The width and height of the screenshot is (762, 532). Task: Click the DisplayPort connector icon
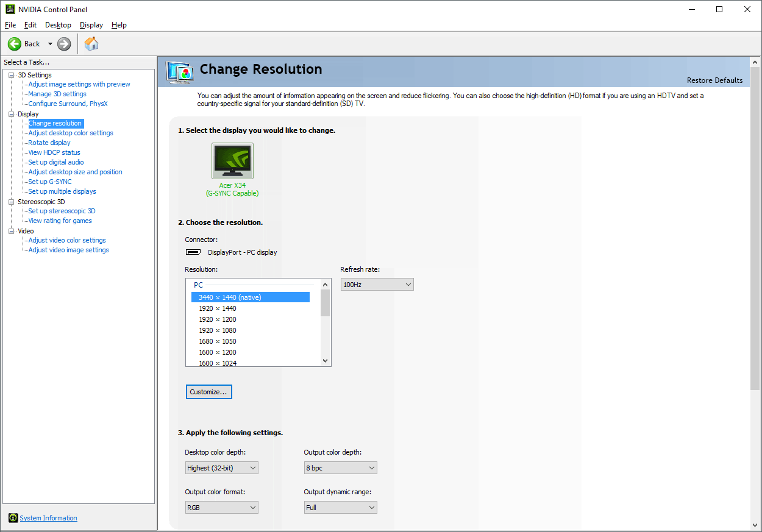tap(193, 252)
